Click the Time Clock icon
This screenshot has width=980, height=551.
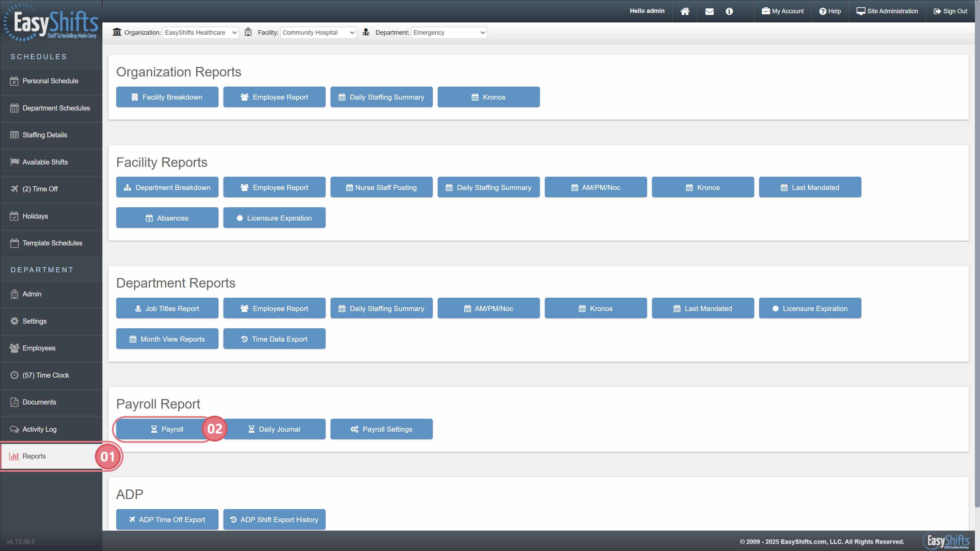coord(14,375)
